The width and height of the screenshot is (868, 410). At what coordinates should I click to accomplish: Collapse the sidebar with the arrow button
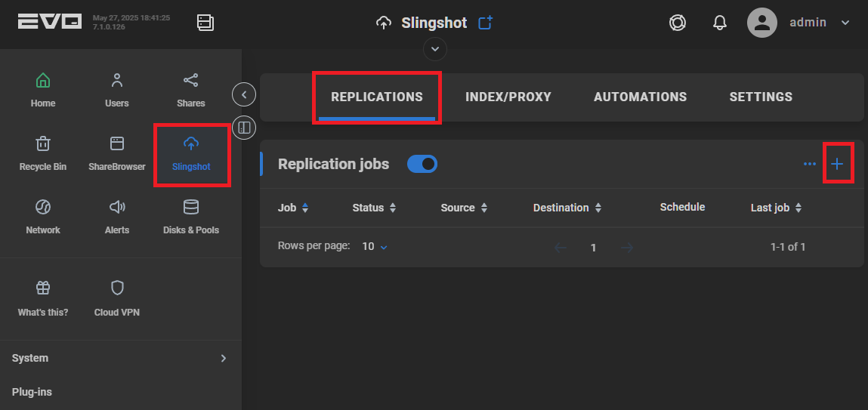tap(244, 94)
